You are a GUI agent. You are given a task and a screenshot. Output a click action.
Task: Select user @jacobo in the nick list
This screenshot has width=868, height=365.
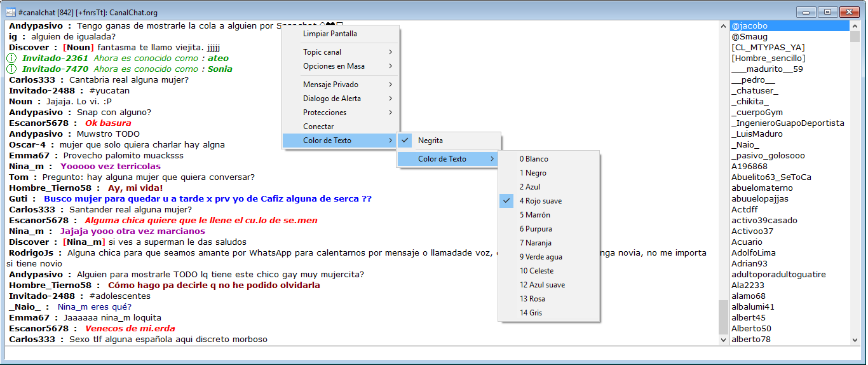(790, 26)
